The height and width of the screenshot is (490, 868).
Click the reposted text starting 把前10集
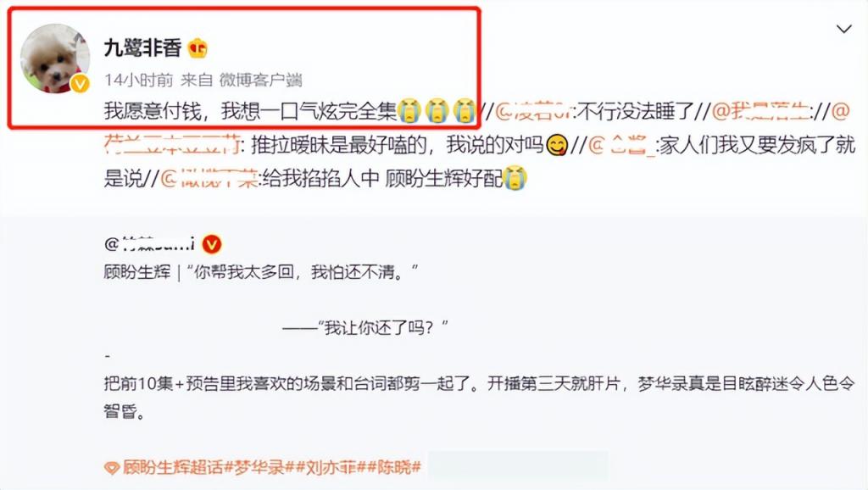[x=479, y=397]
